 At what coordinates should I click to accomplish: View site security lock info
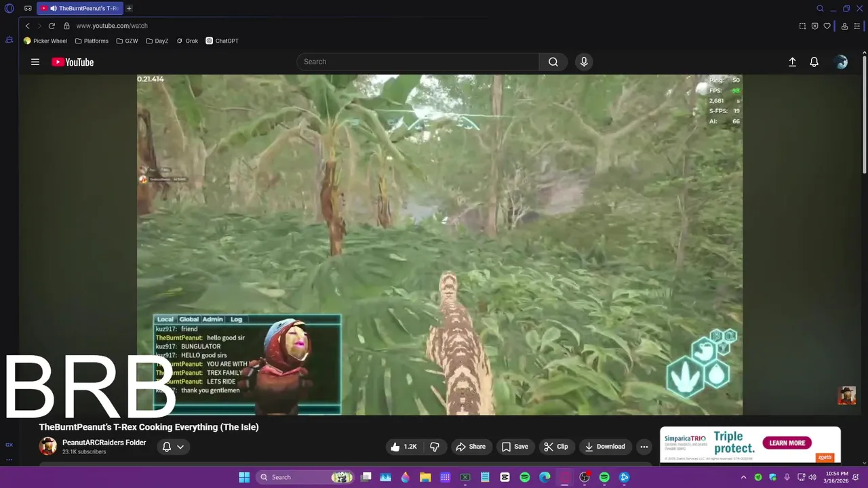pos(66,26)
